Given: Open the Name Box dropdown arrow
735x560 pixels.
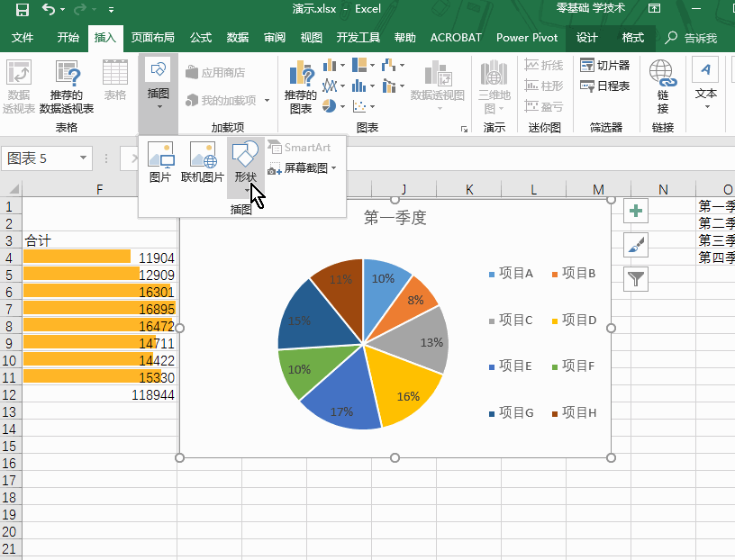Looking at the screenshot, I should tap(83, 158).
